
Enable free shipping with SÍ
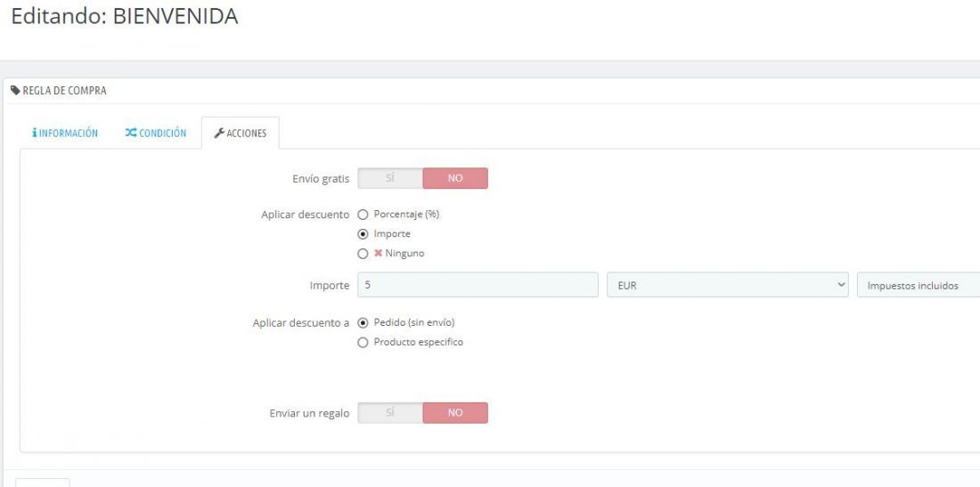390,178
